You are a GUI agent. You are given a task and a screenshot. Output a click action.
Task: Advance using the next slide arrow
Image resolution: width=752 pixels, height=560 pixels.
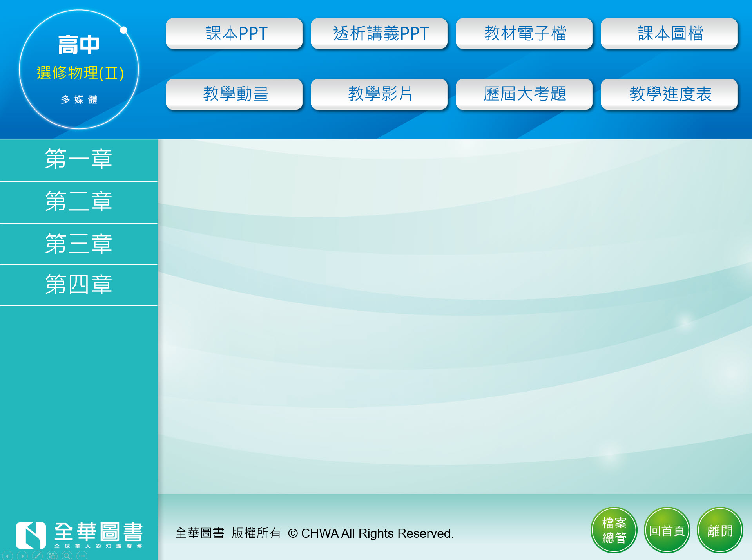point(22,556)
